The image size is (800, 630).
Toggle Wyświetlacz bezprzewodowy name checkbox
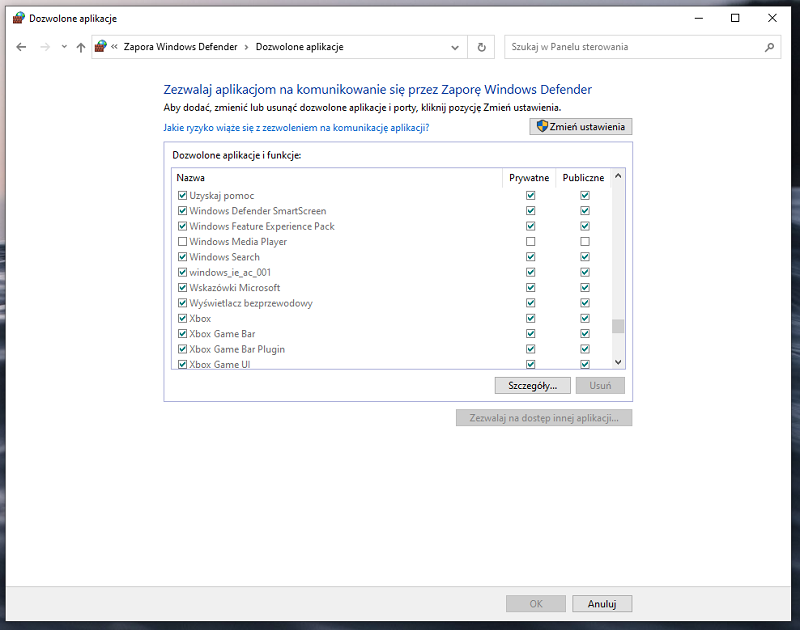[x=182, y=303]
